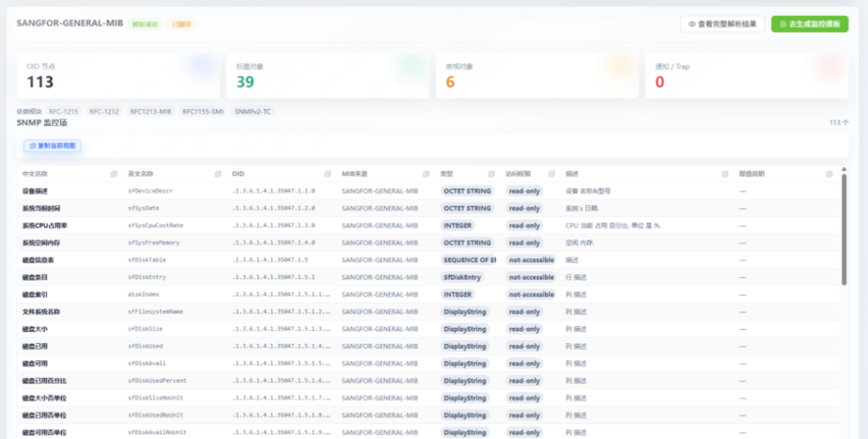This screenshot has width=868, height=439.
Task: Click the OID 节点 113 stat card
Action: coord(118,75)
